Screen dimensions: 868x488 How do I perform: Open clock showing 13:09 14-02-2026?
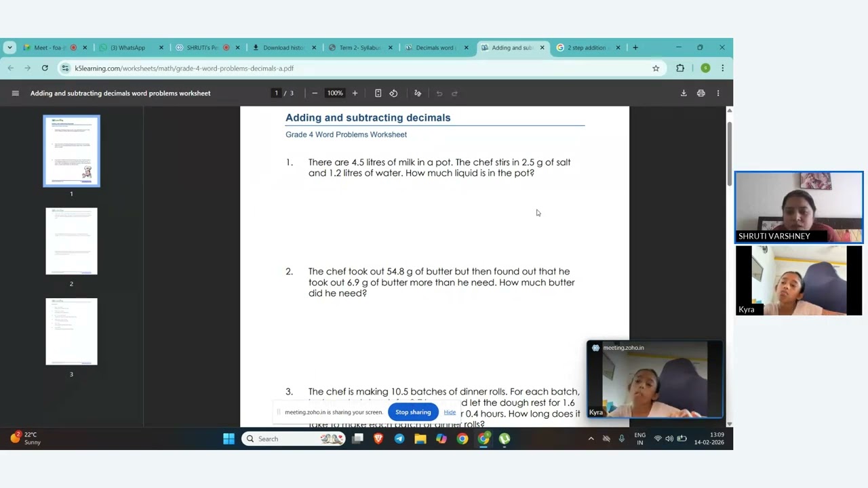click(709, 439)
